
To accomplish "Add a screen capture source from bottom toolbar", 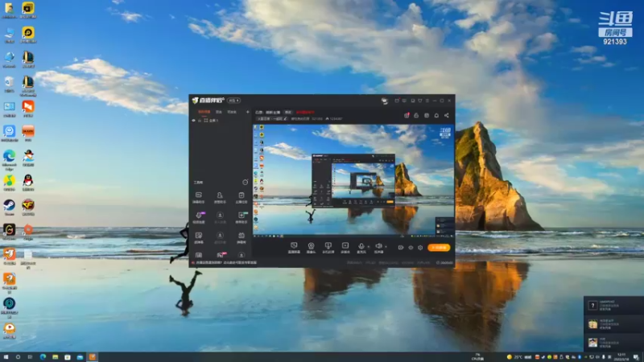I will [294, 248].
